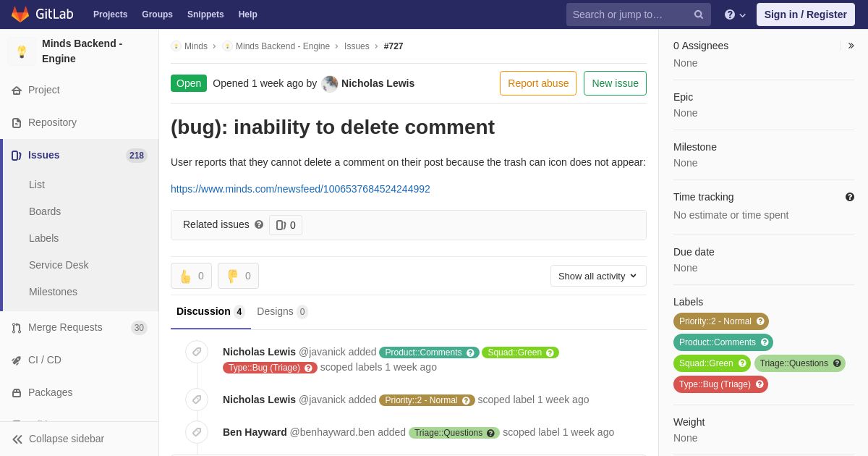Click the Minds group avatar in breadcrumb

[x=176, y=46]
